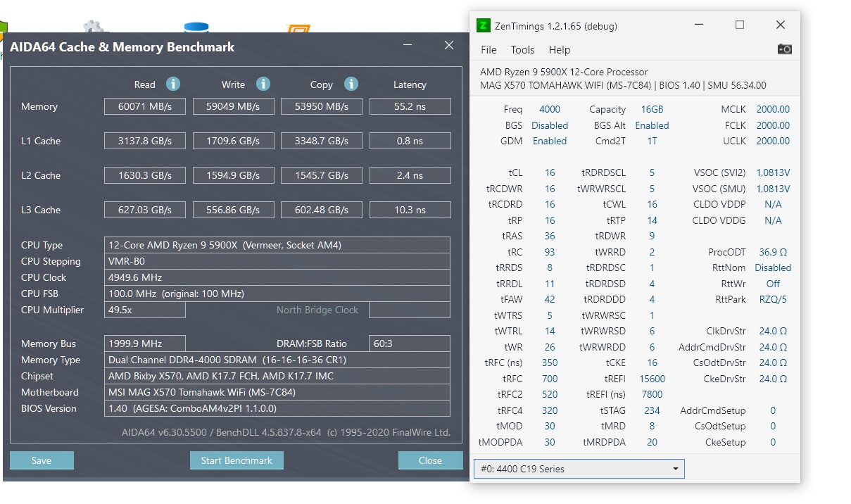851x504 pixels.
Task: Click Memory Write value 59049 MB/s
Action: coord(233,106)
